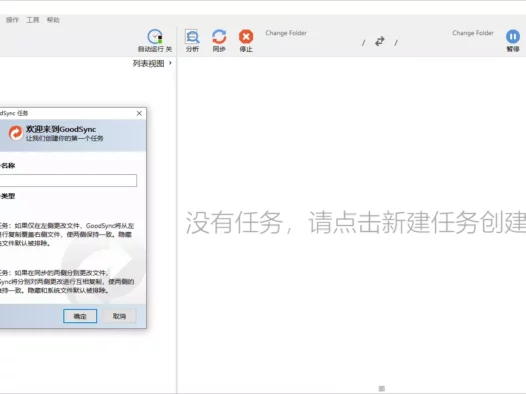Click the bottom panel grip handle
Image resolution: width=526 pixels, height=394 pixels.
click(381, 389)
